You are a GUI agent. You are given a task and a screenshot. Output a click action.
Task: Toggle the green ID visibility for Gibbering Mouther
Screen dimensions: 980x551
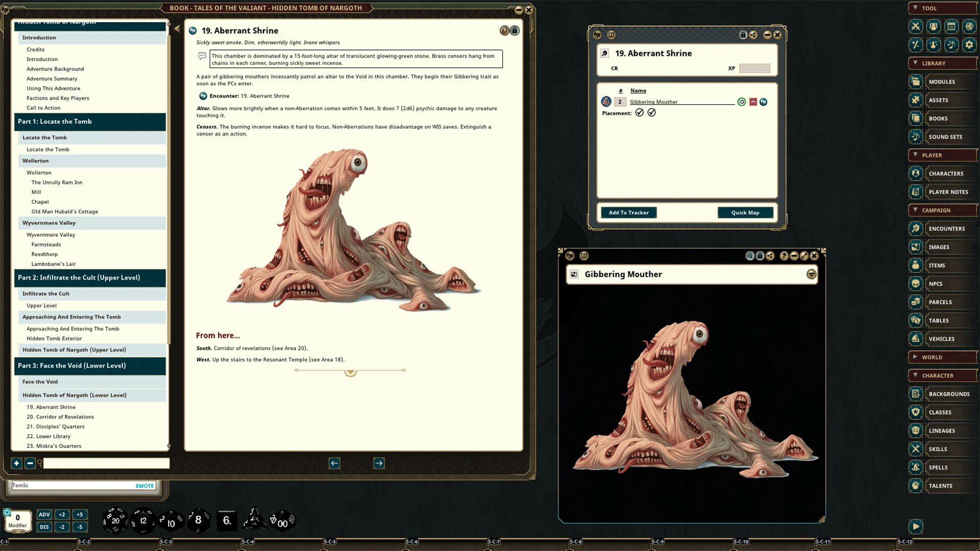pos(742,102)
